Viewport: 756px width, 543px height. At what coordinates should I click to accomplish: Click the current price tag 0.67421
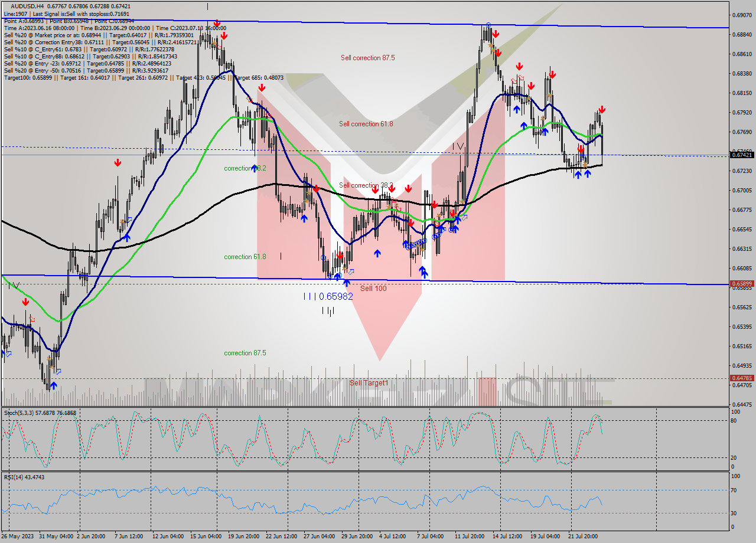742,155
